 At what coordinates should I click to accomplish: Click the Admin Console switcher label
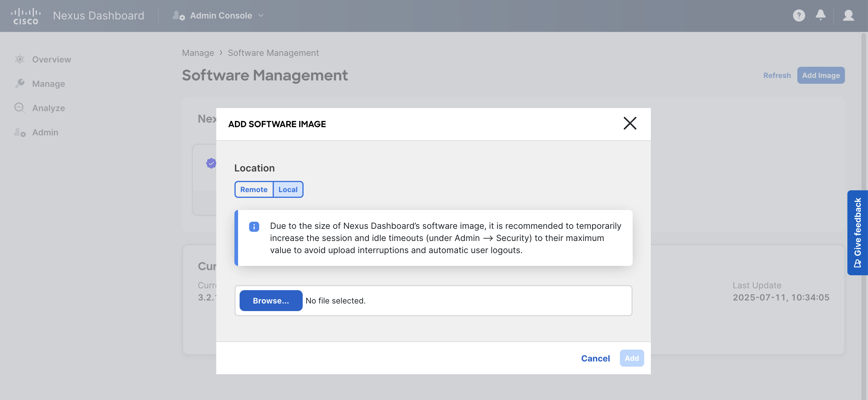click(x=221, y=15)
